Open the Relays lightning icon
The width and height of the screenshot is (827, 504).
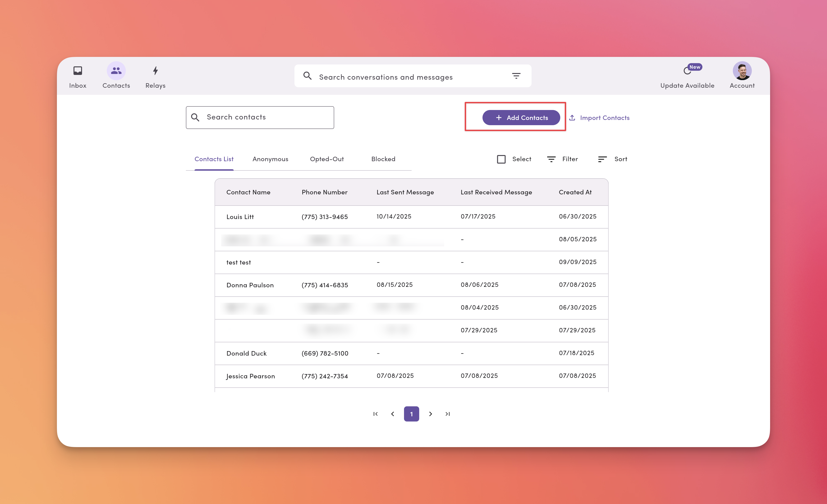(155, 70)
